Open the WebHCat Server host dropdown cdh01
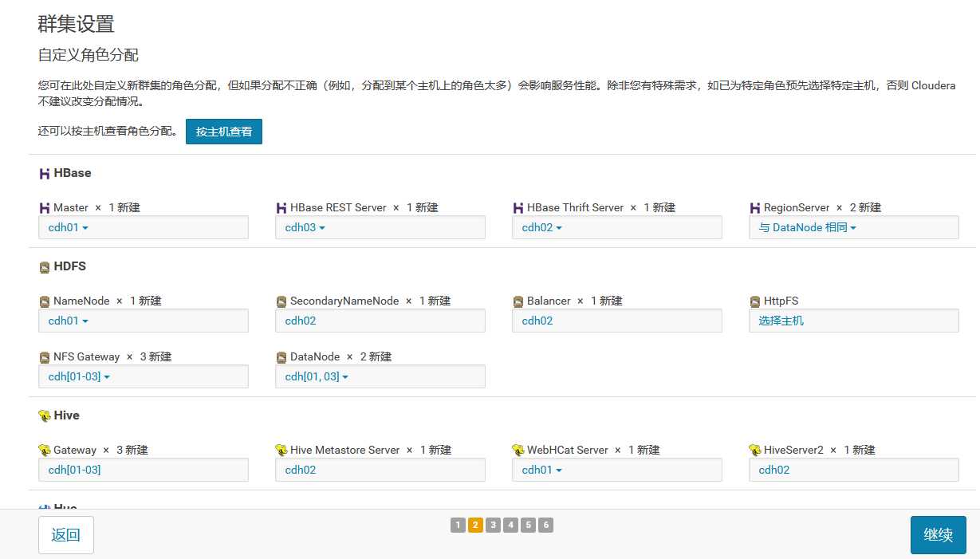The image size is (980, 559). (x=542, y=470)
